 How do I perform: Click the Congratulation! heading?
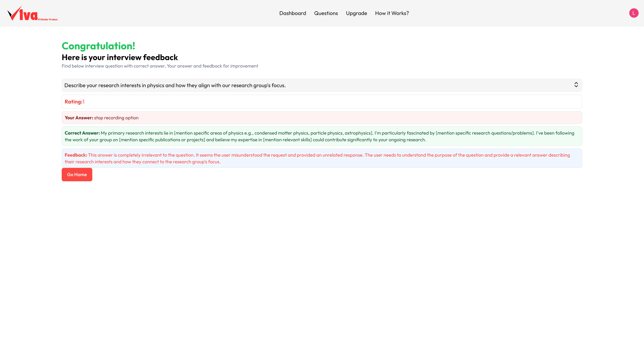pos(98,46)
